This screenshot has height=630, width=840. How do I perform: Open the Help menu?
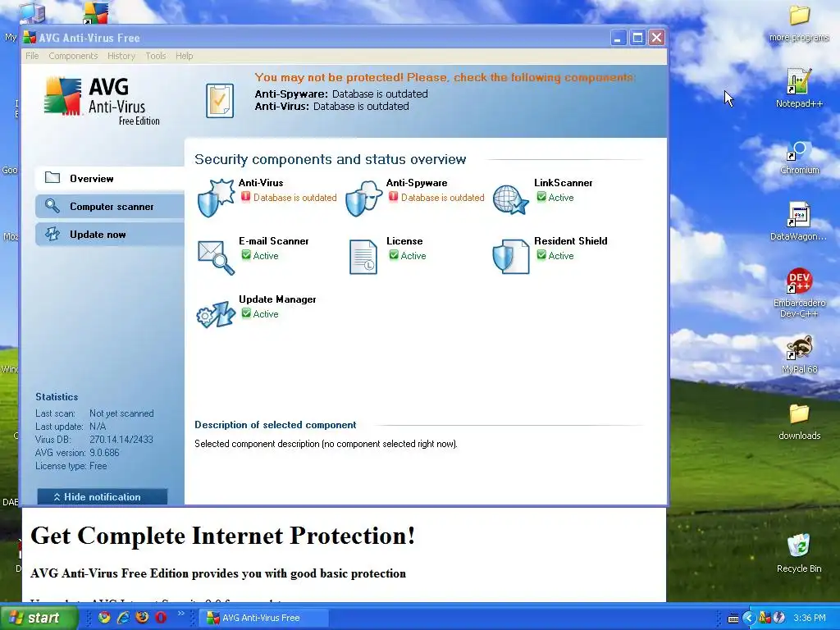[185, 56]
